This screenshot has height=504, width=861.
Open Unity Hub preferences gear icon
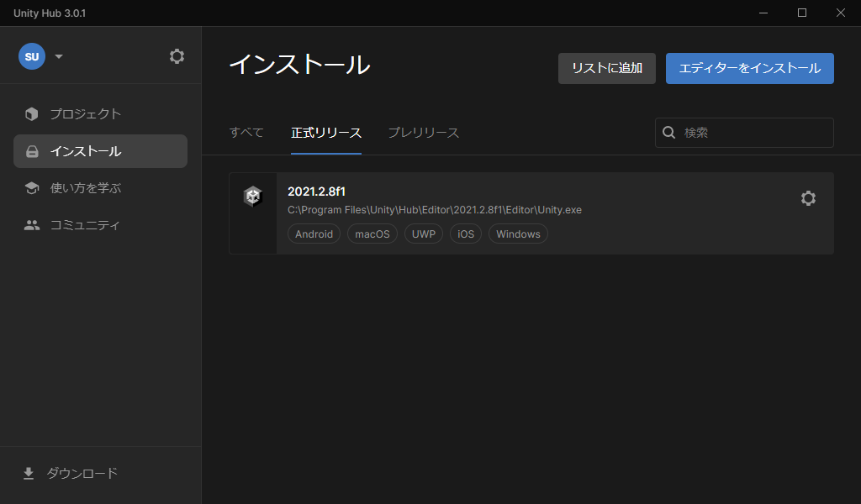pos(177,56)
